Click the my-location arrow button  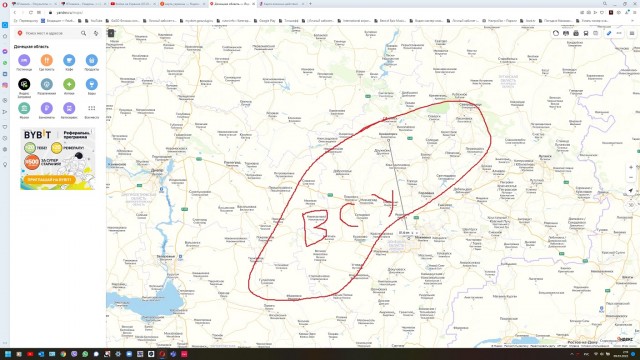631,191
